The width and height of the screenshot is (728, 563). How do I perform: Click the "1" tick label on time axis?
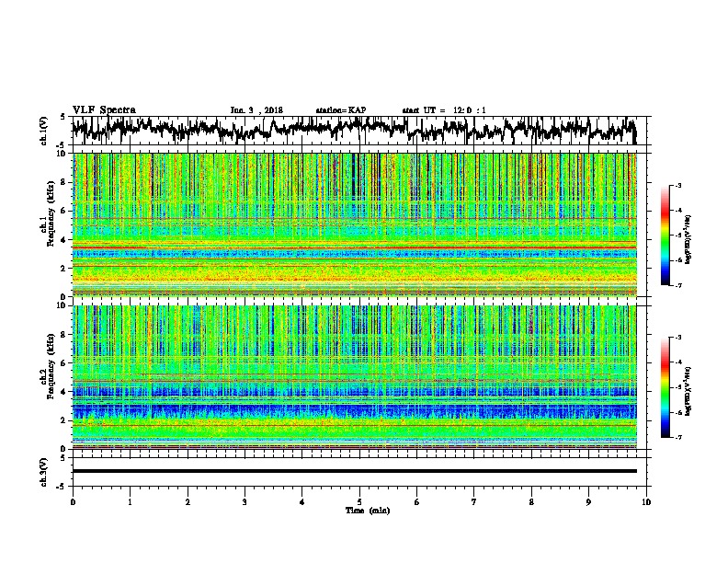coord(130,502)
